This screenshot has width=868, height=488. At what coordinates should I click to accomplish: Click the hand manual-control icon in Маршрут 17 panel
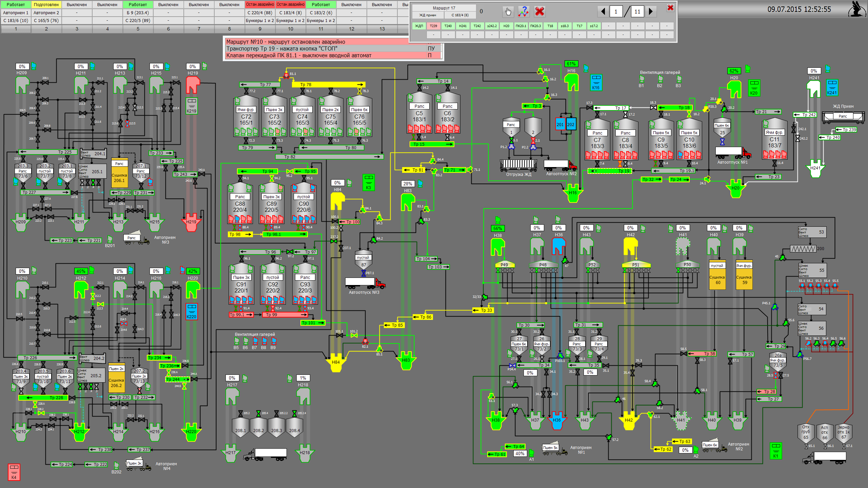[x=508, y=12]
